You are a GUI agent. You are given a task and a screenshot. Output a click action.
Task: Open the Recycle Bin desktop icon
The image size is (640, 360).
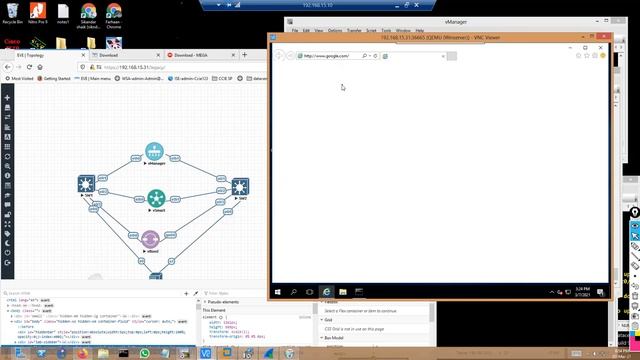[12, 13]
